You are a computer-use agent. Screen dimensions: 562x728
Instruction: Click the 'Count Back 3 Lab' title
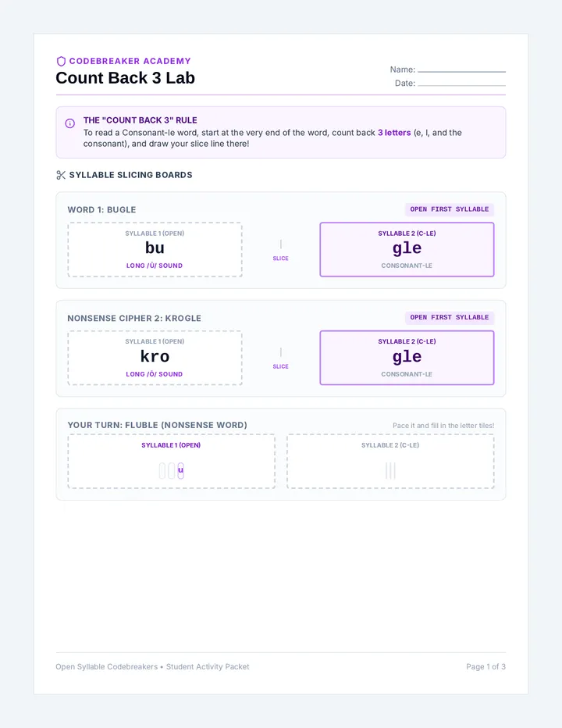(126, 78)
